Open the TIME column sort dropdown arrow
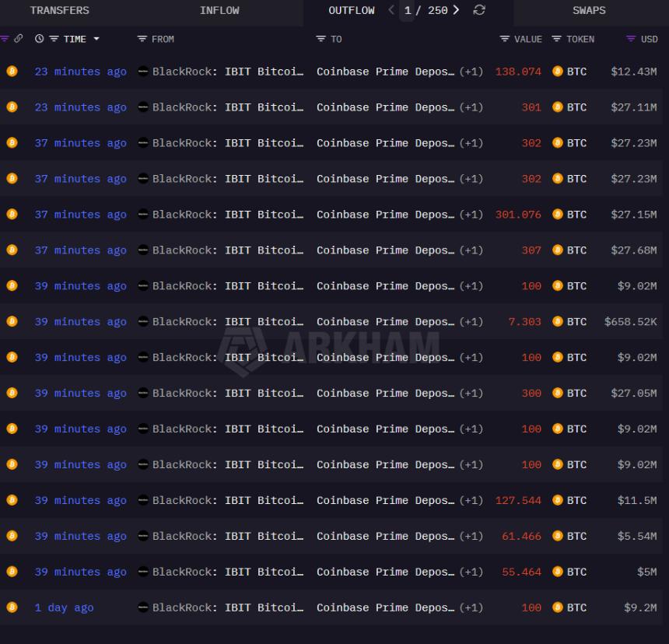 (x=98, y=39)
